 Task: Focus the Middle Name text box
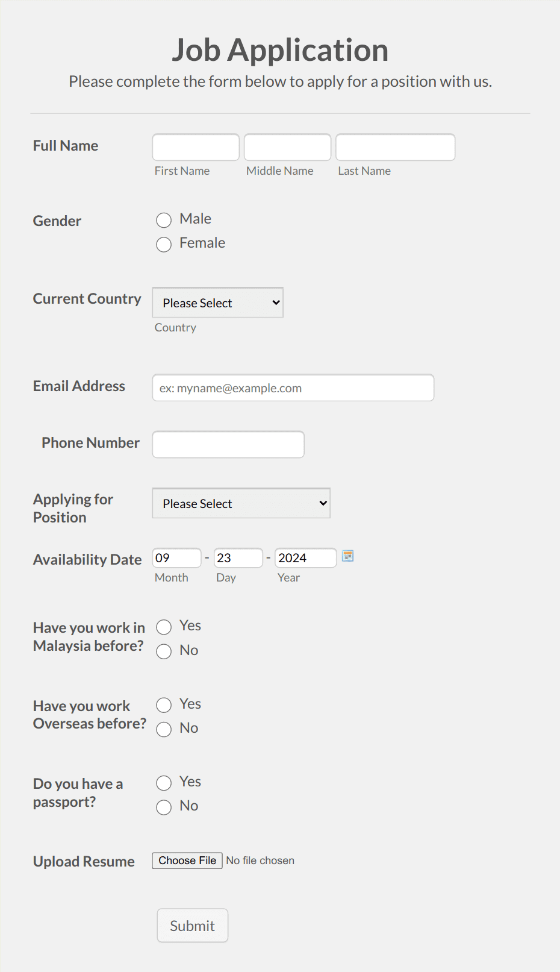(x=287, y=148)
